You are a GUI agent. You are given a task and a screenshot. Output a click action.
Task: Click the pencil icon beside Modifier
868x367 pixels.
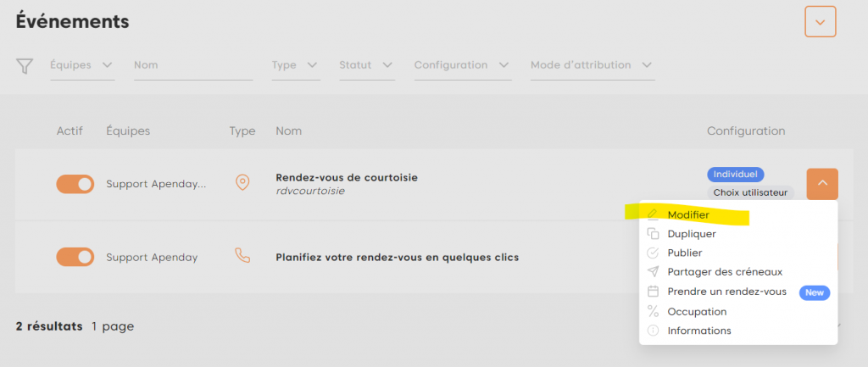[653, 214]
